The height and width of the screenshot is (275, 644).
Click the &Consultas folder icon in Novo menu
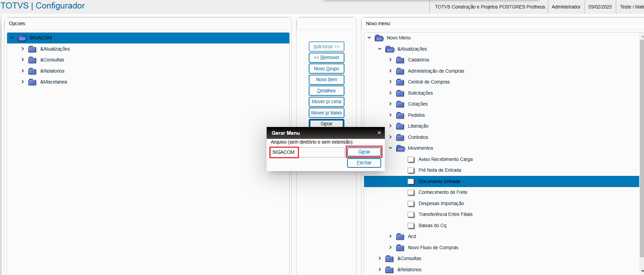pos(390,259)
